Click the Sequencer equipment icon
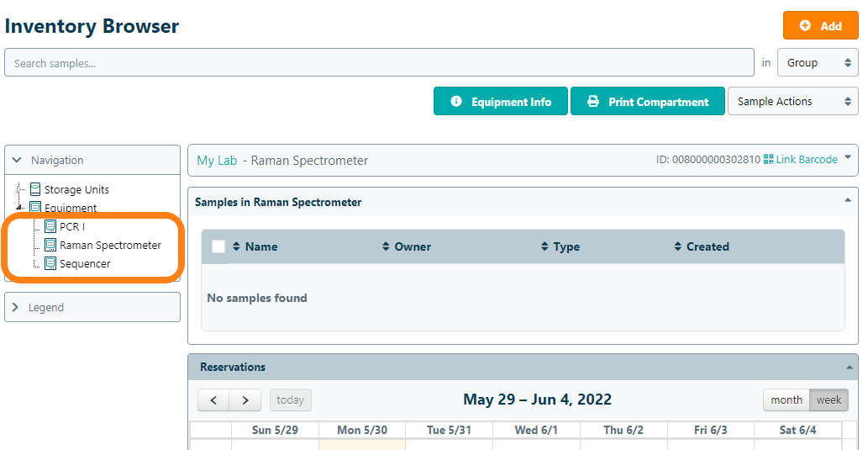Image resolution: width=868 pixels, height=450 pixels. click(x=50, y=264)
